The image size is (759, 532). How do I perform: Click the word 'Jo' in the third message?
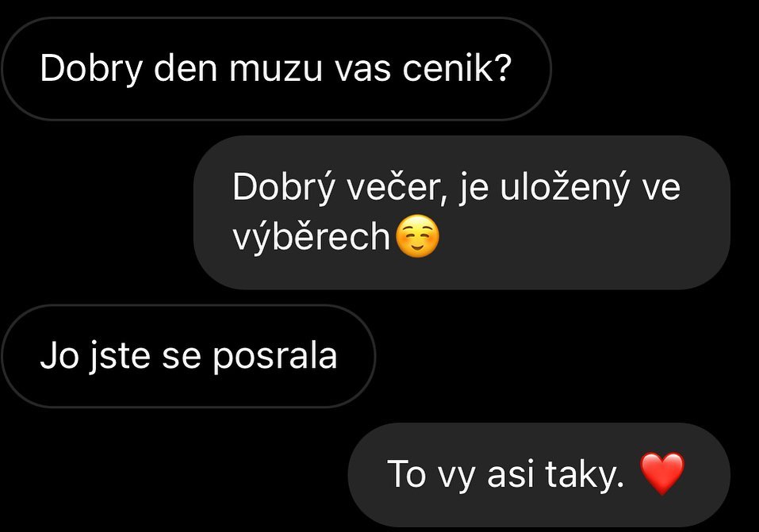[x=59, y=356]
